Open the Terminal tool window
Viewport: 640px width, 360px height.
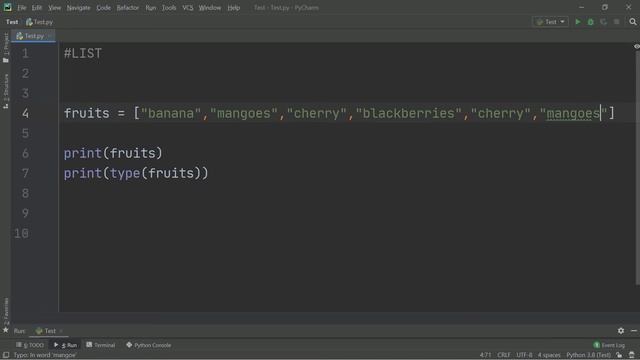point(101,345)
